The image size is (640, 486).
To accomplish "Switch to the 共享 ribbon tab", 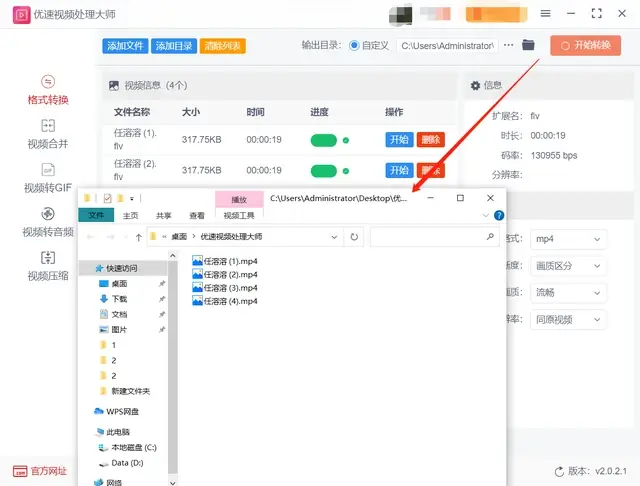I will coord(164,215).
